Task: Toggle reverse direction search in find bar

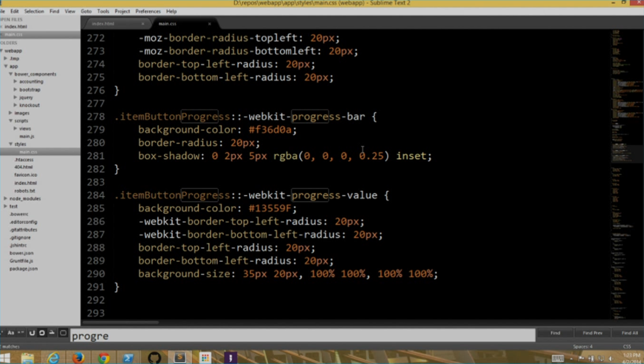Action: [x=32, y=333]
